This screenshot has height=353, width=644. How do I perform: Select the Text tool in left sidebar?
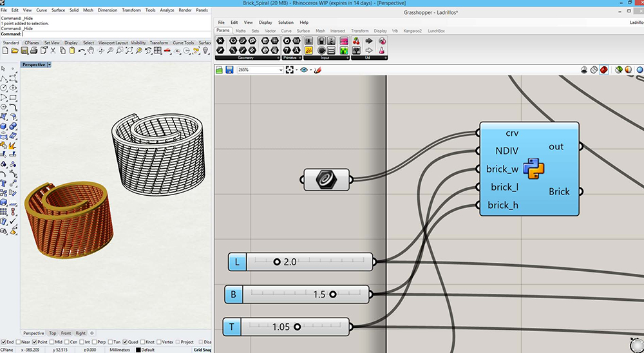pyautogui.click(x=4, y=182)
